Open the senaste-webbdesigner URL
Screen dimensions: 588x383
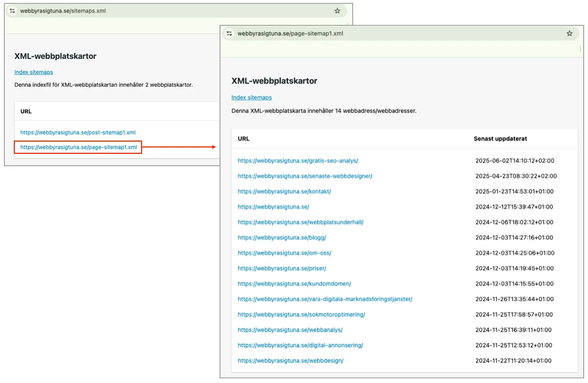coord(305,176)
